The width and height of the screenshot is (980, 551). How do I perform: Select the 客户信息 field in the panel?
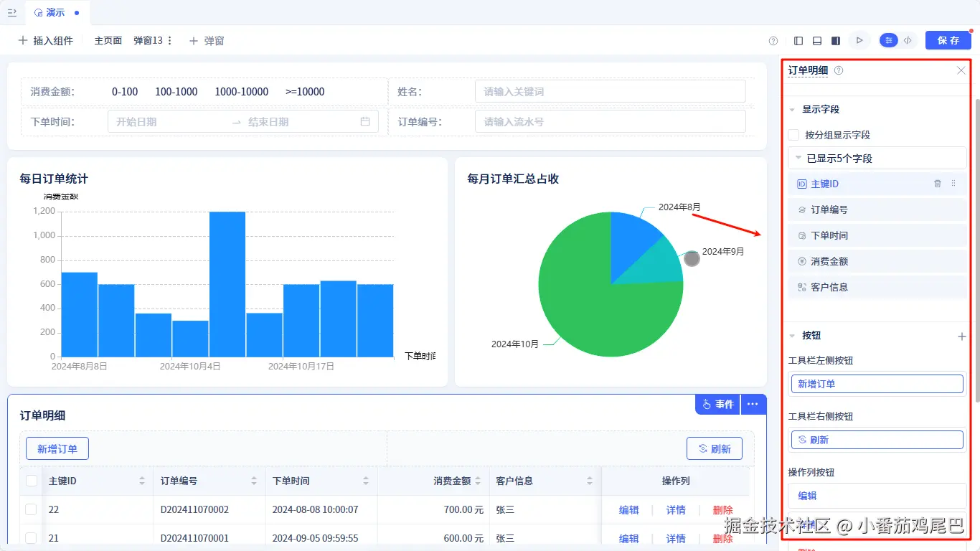click(877, 287)
